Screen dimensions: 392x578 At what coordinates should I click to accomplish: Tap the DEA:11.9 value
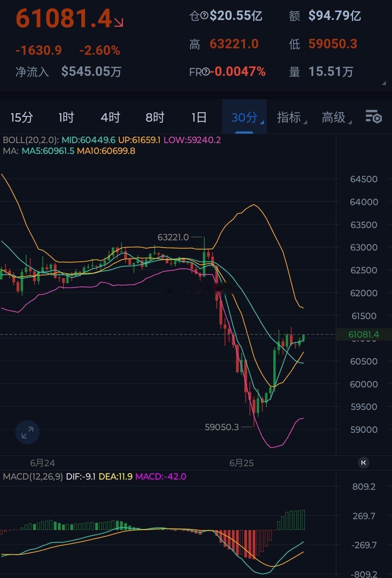pyautogui.click(x=115, y=476)
